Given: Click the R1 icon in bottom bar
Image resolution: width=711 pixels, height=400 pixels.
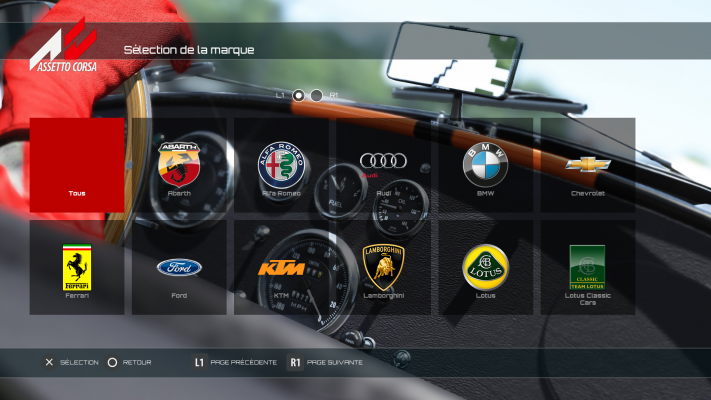Looking at the screenshot, I should pos(295,362).
